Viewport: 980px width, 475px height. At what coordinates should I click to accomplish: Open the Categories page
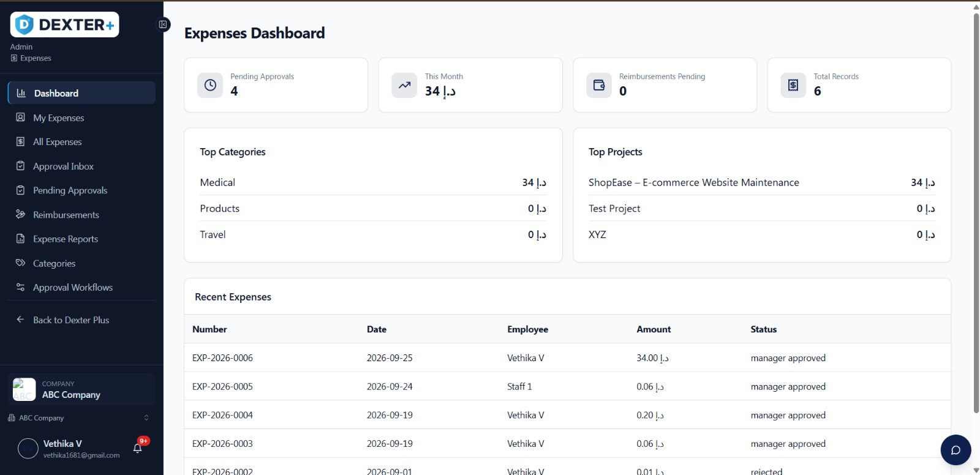coord(81,263)
